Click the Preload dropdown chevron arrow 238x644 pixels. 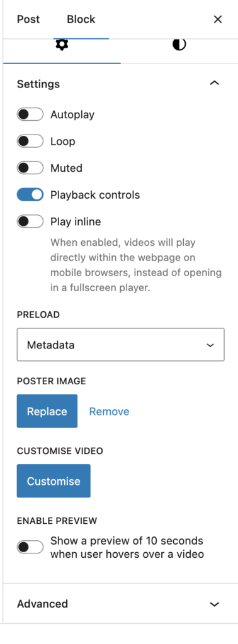point(210,345)
